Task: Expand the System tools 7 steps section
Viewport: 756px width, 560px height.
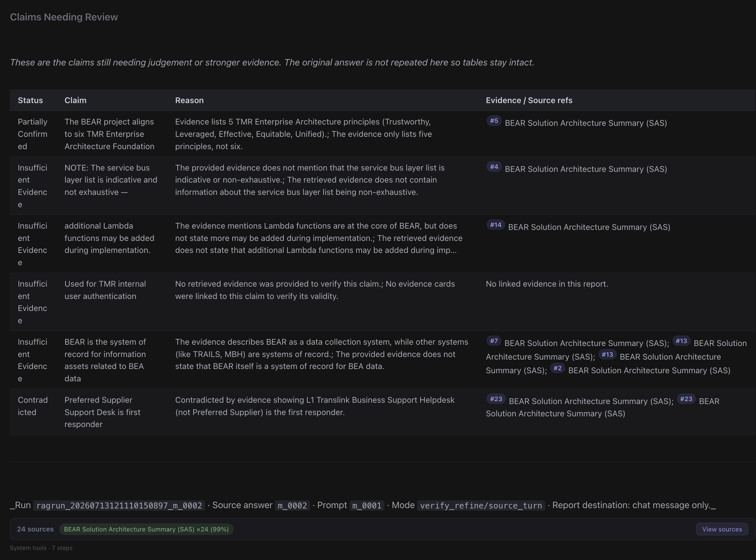Action: (41, 548)
